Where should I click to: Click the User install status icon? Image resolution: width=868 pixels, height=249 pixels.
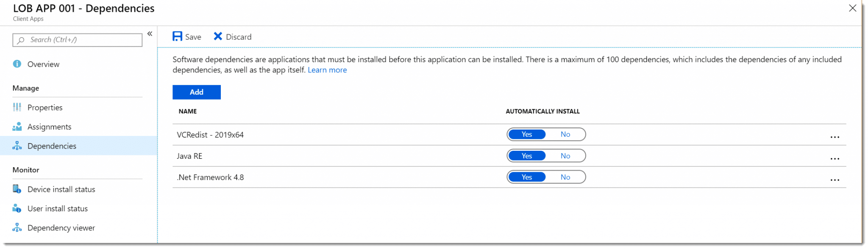click(x=17, y=208)
